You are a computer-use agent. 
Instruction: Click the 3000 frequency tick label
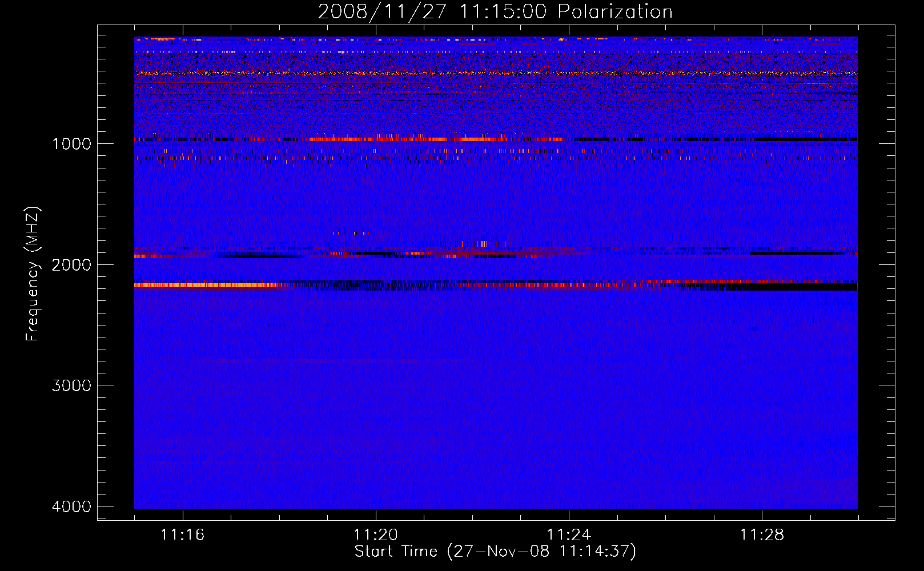pyautogui.click(x=71, y=385)
